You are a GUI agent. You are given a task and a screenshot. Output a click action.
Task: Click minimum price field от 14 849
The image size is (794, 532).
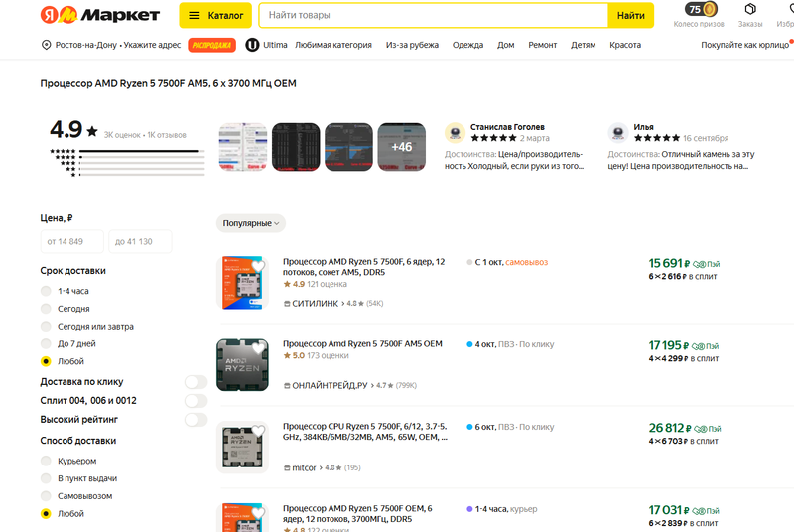tap(71, 241)
